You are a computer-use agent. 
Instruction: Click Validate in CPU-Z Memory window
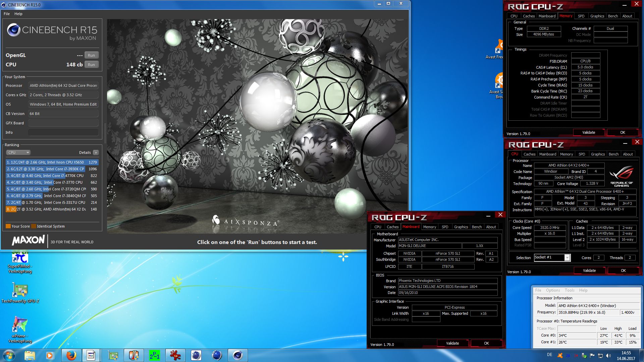tap(589, 132)
